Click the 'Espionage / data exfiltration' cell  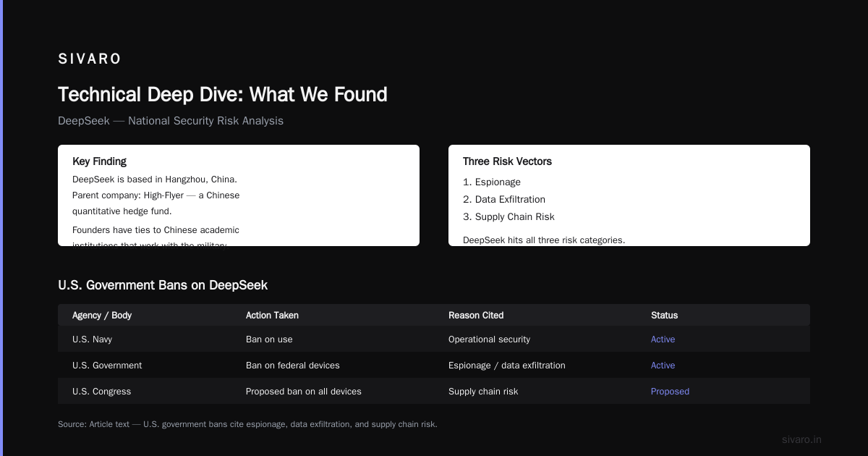point(507,366)
